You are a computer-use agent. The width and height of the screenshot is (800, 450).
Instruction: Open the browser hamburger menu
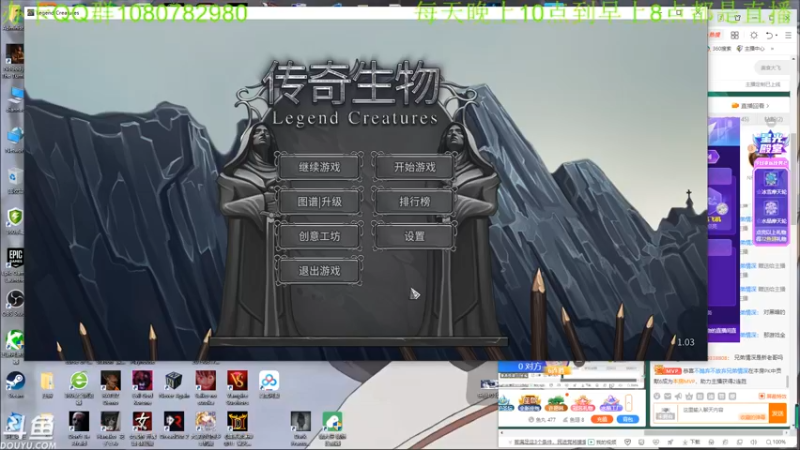pyautogui.click(x=788, y=35)
